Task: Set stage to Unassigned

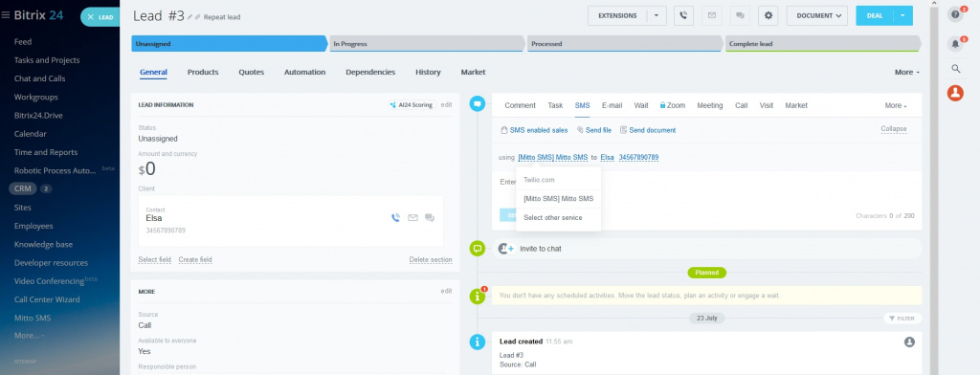Action: (x=229, y=44)
